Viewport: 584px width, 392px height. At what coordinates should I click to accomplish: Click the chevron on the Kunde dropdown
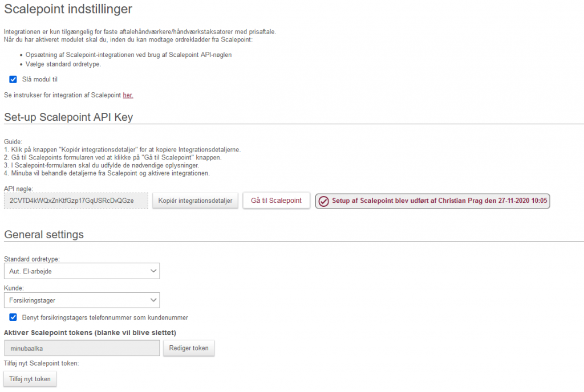153,300
